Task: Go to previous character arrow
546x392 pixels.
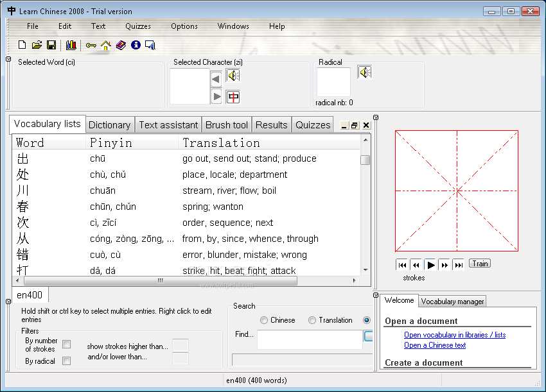Action: click(x=216, y=79)
